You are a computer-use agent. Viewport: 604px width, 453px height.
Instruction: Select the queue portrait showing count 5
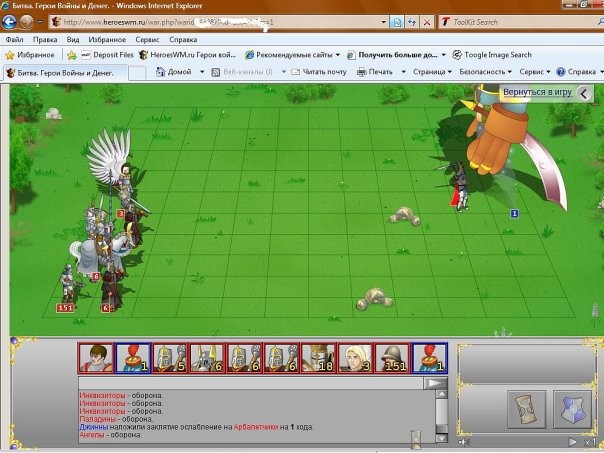point(170,359)
